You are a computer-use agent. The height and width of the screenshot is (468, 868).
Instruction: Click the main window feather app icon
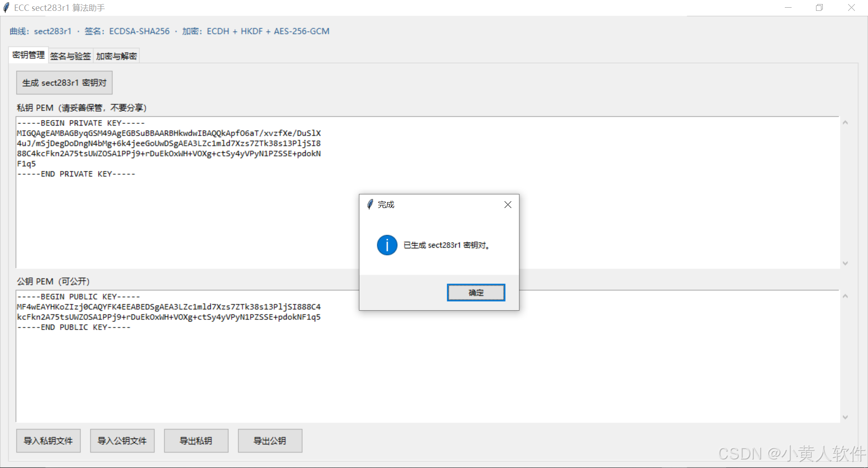(6, 8)
